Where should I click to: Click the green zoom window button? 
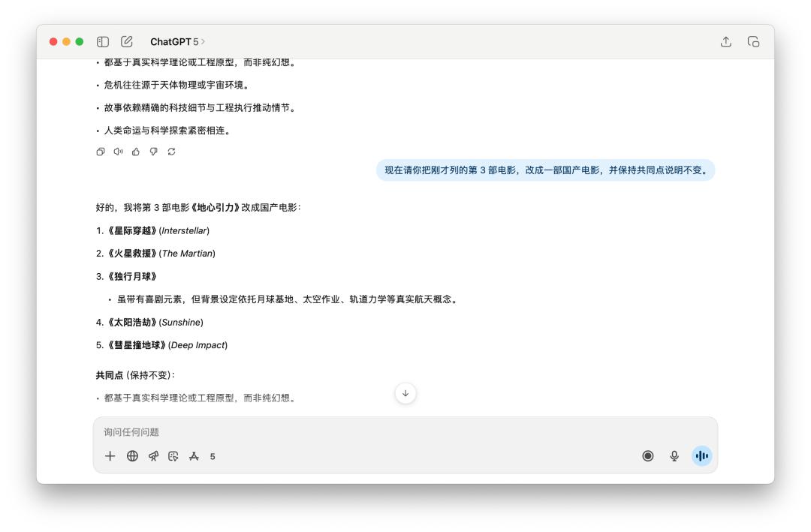tap(79, 42)
